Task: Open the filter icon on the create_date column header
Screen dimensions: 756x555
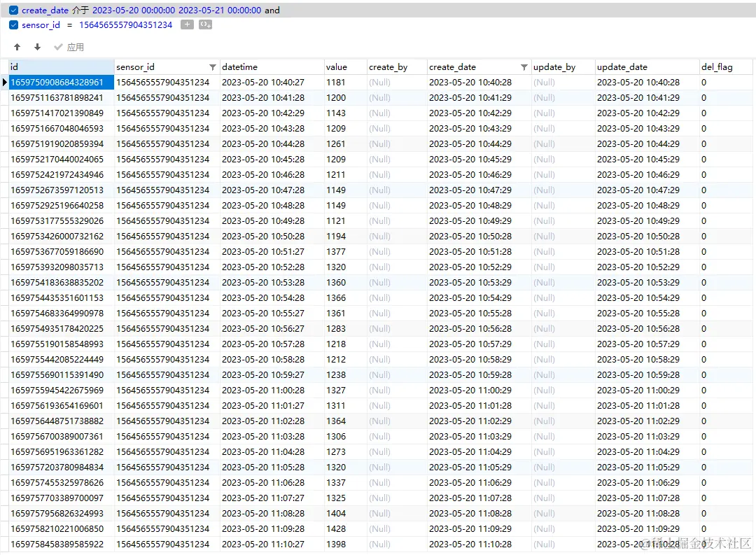Action: pos(524,67)
